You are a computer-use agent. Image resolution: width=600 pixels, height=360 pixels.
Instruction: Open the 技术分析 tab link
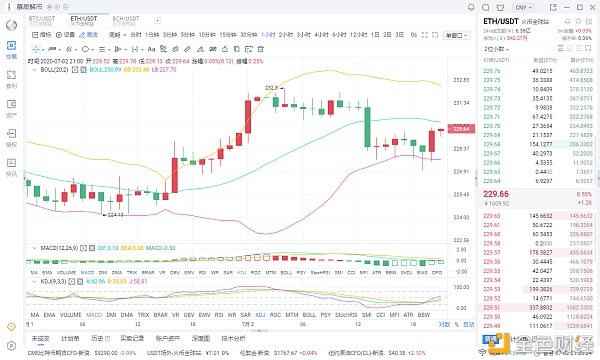[234, 338]
